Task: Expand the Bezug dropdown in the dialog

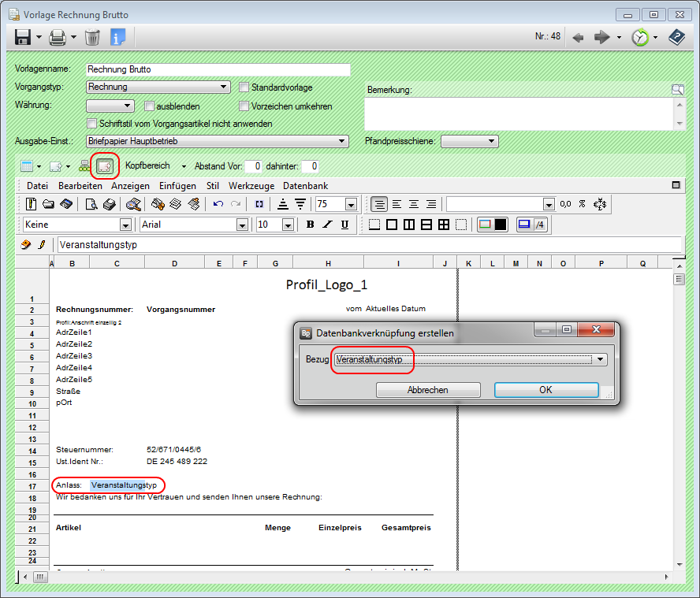Action: coord(601,359)
